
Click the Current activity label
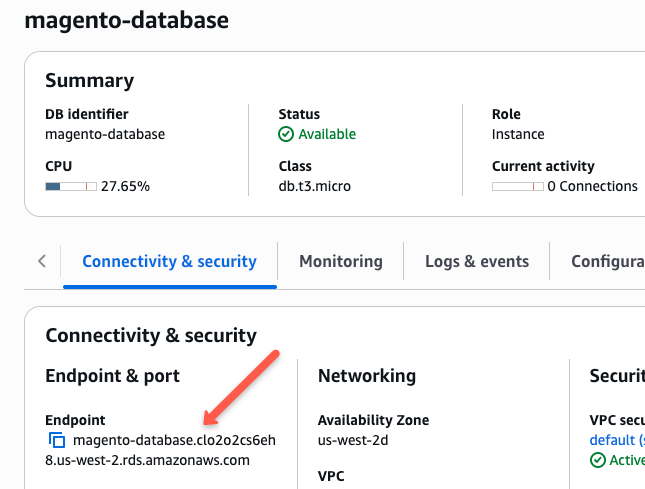tap(543, 166)
